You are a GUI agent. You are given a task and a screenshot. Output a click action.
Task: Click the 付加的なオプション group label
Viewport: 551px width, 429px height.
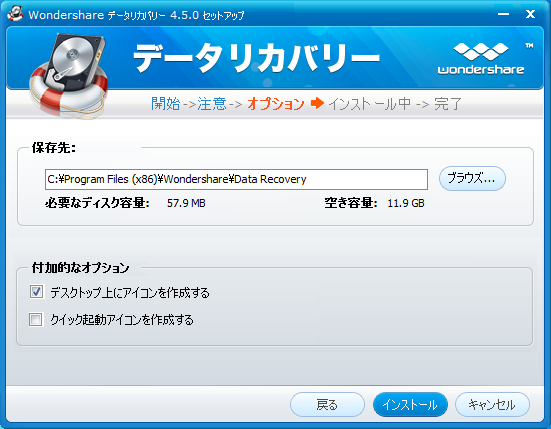pos(80,268)
